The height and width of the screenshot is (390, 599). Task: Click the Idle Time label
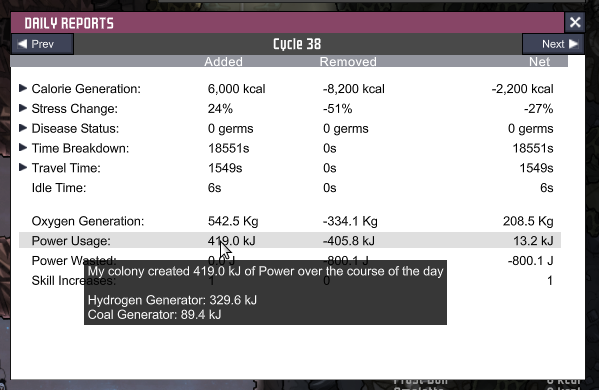pos(59,188)
